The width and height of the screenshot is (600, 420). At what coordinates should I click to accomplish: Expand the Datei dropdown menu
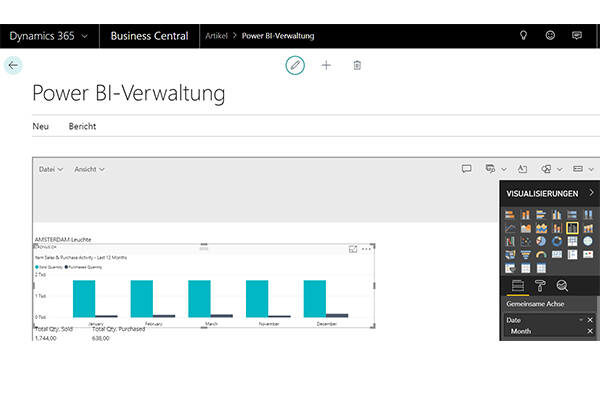(x=50, y=169)
